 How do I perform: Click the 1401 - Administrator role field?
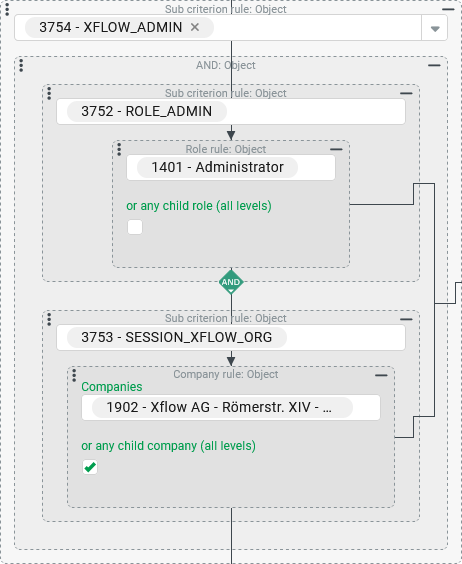tap(231, 168)
